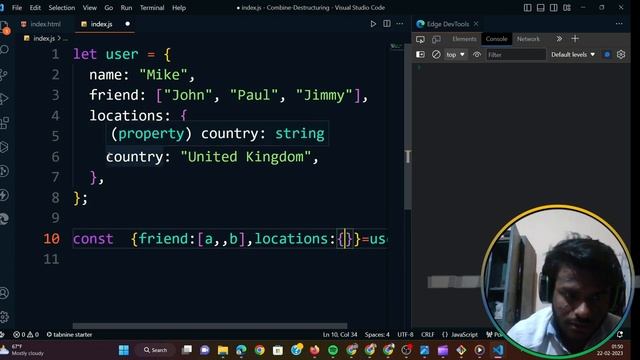The height and width of the screenshot is (360, 640).
Task: Click the unsaved dot on index.js tab
Action: (127, 24)
